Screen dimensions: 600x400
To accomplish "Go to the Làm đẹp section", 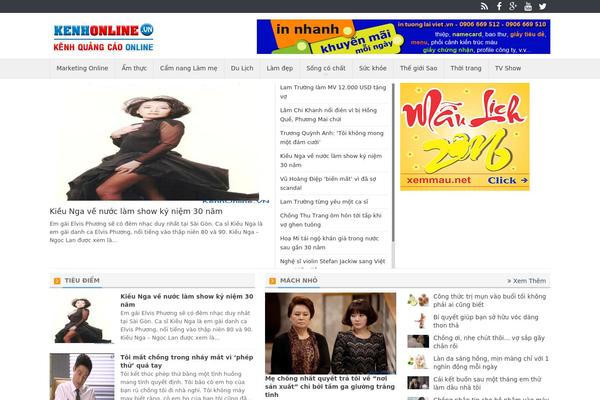I will pos(280,68).
